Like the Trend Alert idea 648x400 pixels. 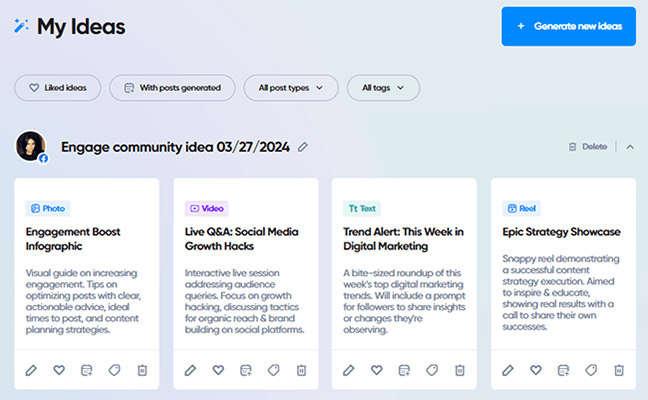coord(376,370)
